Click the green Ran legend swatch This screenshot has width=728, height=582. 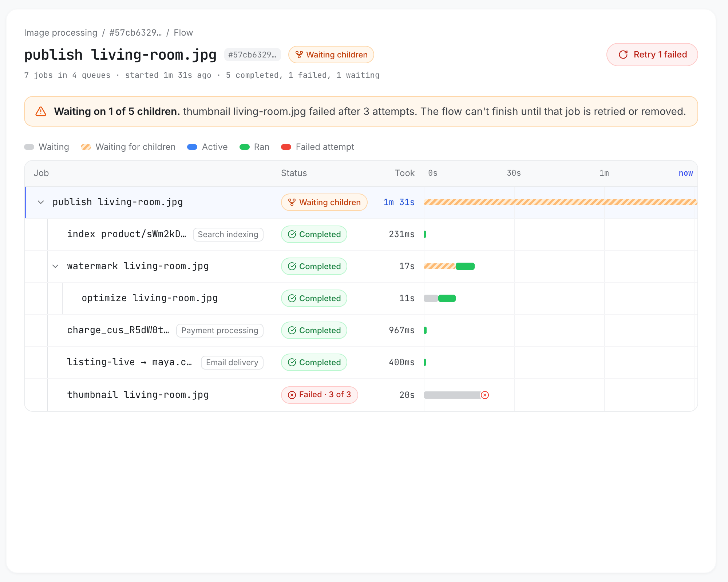pyautogui.click(x=245, y=147)
